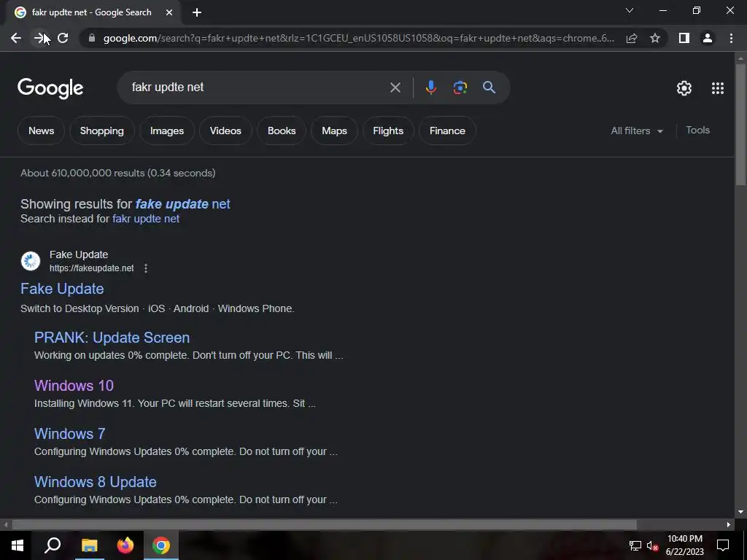
Task: Click the vertical page scrollbar thumb
Action: [x=740, y=124]
